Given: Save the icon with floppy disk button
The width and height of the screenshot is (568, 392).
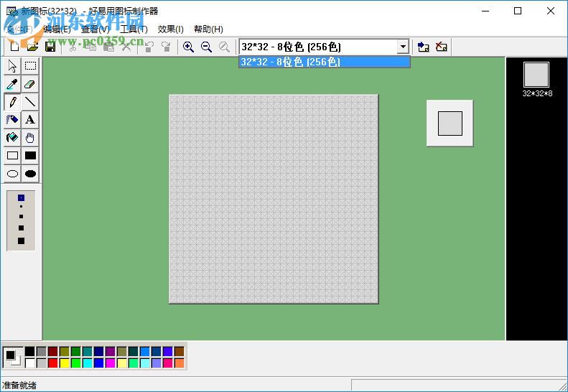Looking at the screenshot, I should (x=50, y=47).
